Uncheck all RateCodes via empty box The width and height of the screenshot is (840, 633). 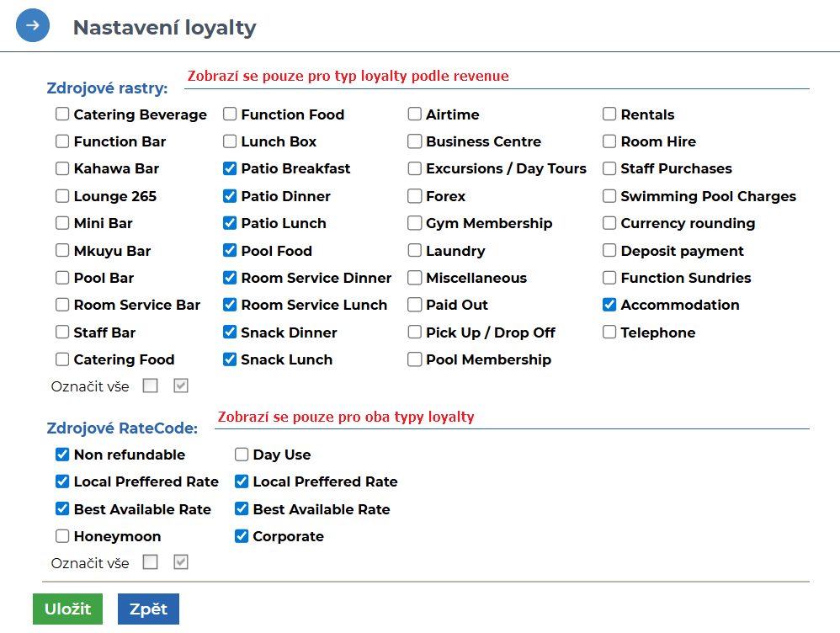coord(151,561)
